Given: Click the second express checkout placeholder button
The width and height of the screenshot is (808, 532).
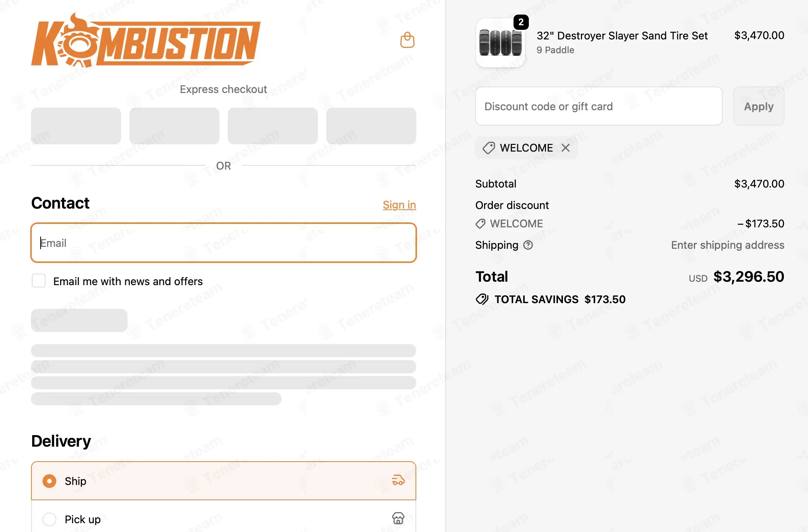Looking at the screenshot, I should (x=174, y=126).
